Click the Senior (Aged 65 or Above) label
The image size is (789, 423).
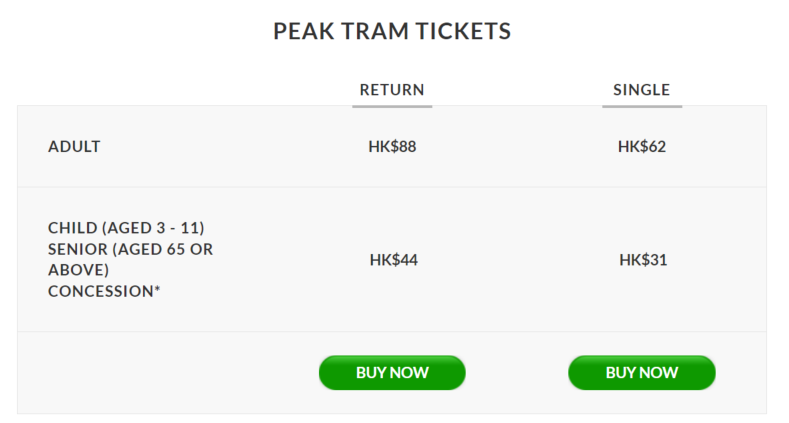click(x=130, y=260)
